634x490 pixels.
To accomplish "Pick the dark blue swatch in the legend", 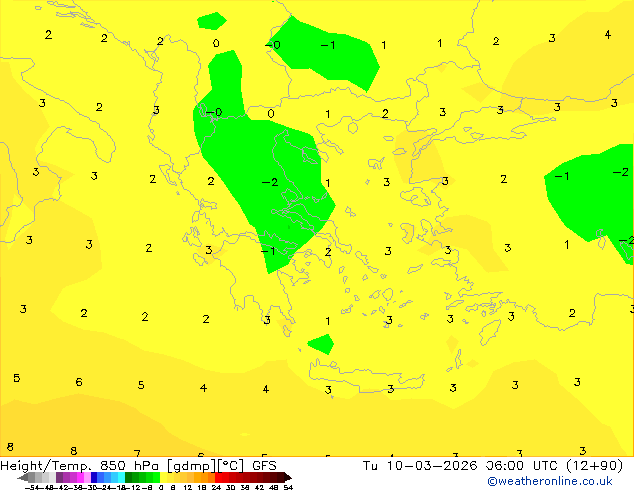I will (x=94, y=477).
